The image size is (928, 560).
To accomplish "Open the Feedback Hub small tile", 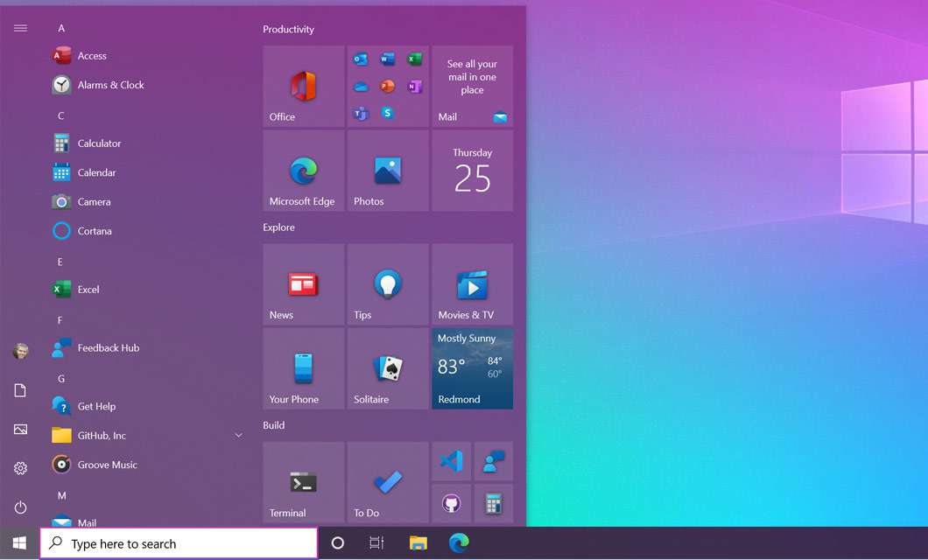I will [x=494, y=461].
